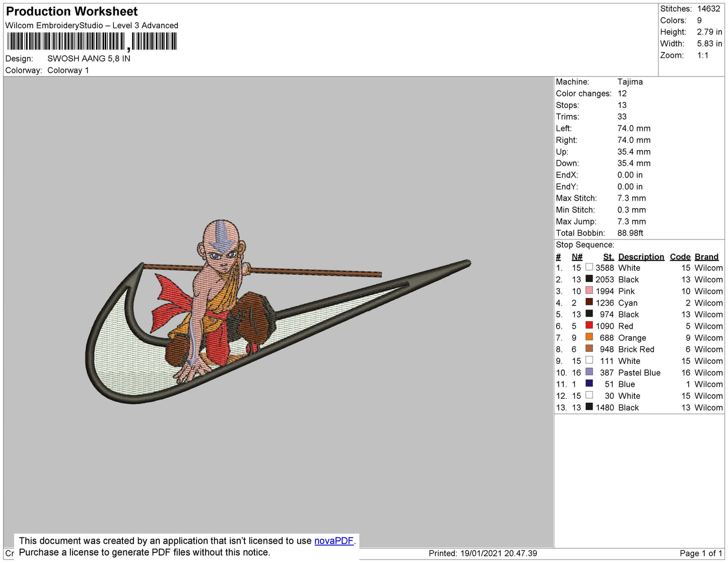Click the Page 1 of 1 indicator
This screenshot has width=728, height=563.
point(700,553)
